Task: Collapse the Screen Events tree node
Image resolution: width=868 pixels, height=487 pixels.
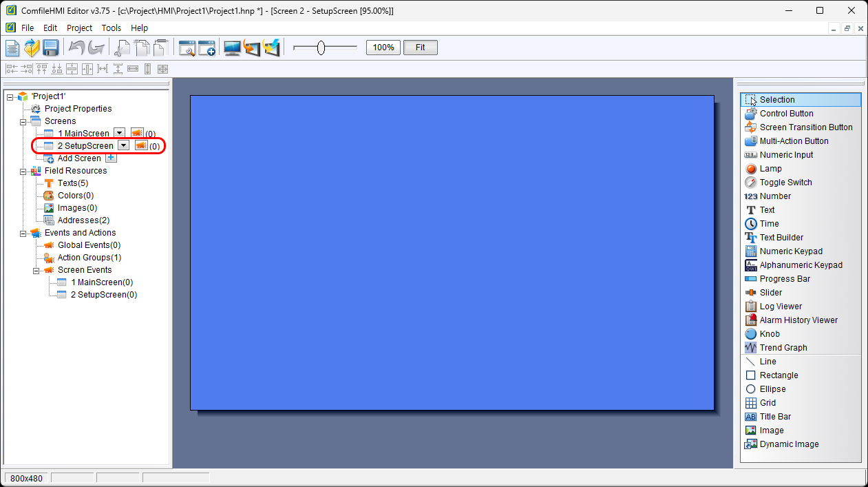Action: coord(36,270)
